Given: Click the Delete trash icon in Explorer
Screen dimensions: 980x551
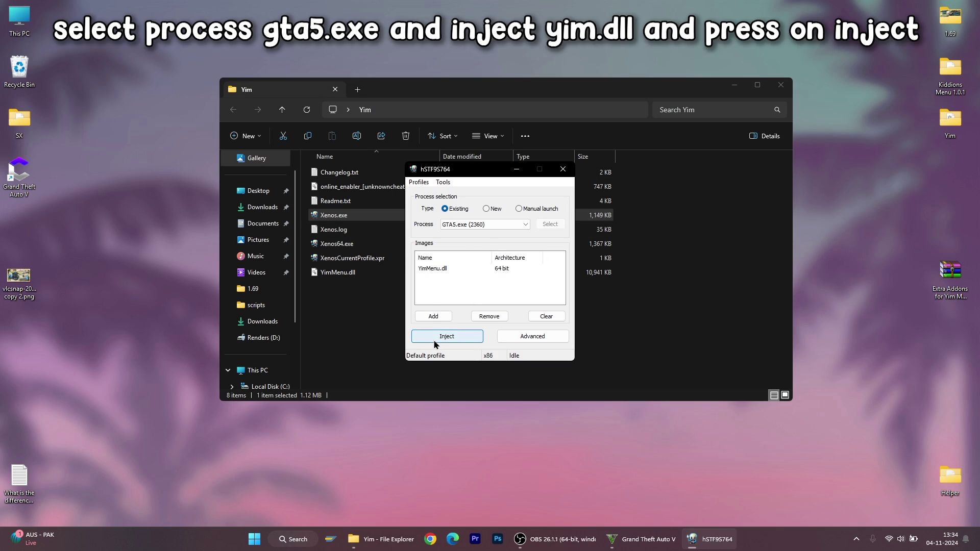Looking at the screenshot, I should [x=406, y=136].
